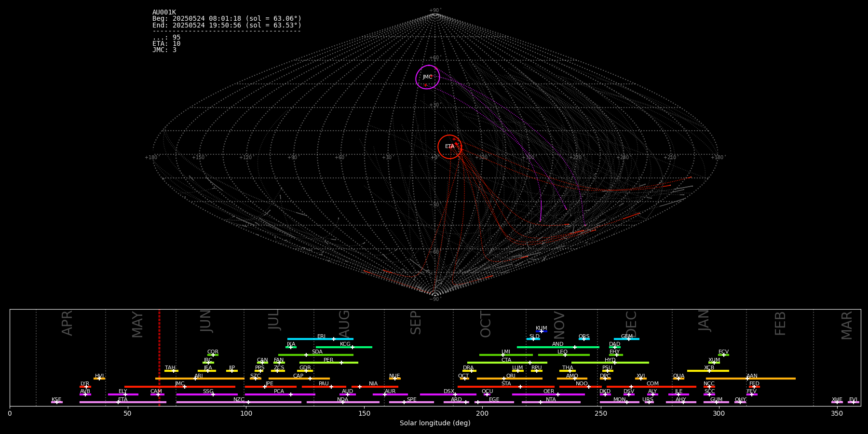Select the cyan ERI shower bar
The width and height of the screenshot is (868, 434).
click(320, 339)
